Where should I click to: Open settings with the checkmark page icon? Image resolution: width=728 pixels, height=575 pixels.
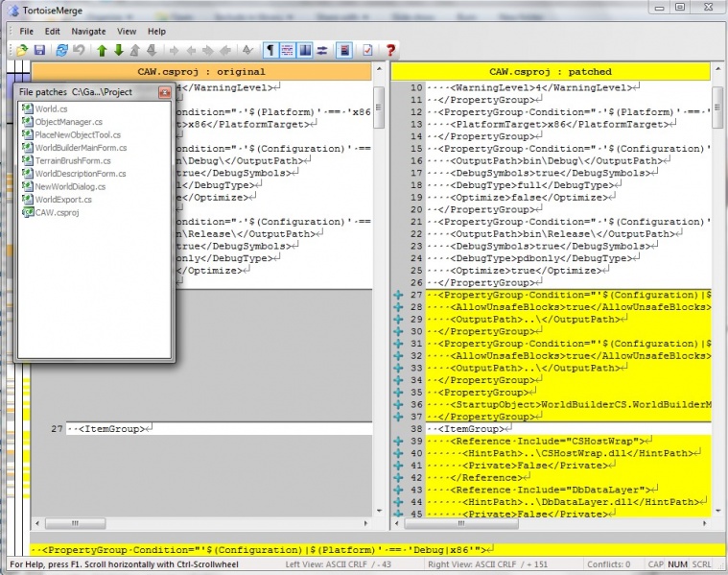(367, 50)
